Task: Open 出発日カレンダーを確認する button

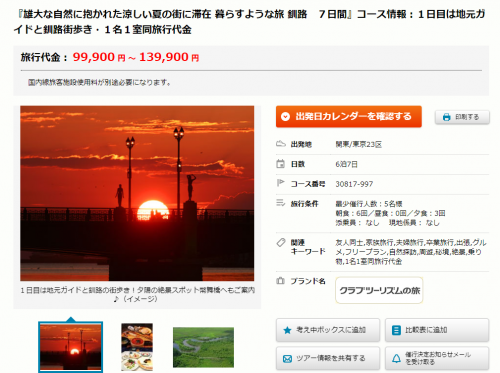Action: [349, 117]
